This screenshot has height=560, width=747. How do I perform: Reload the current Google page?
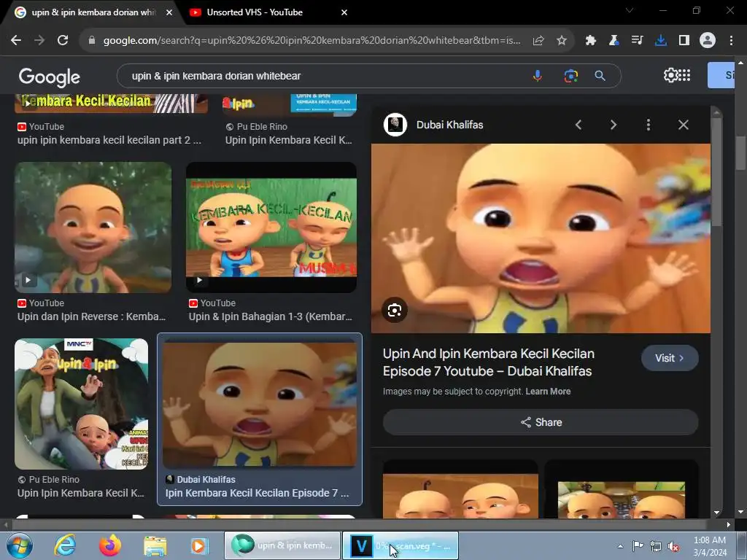point(63,41)
